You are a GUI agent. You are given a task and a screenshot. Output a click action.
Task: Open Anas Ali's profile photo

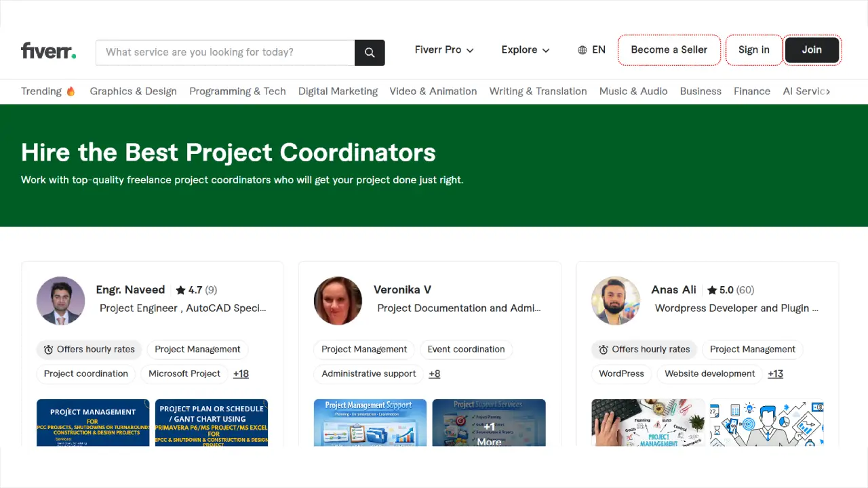[616, 301]
